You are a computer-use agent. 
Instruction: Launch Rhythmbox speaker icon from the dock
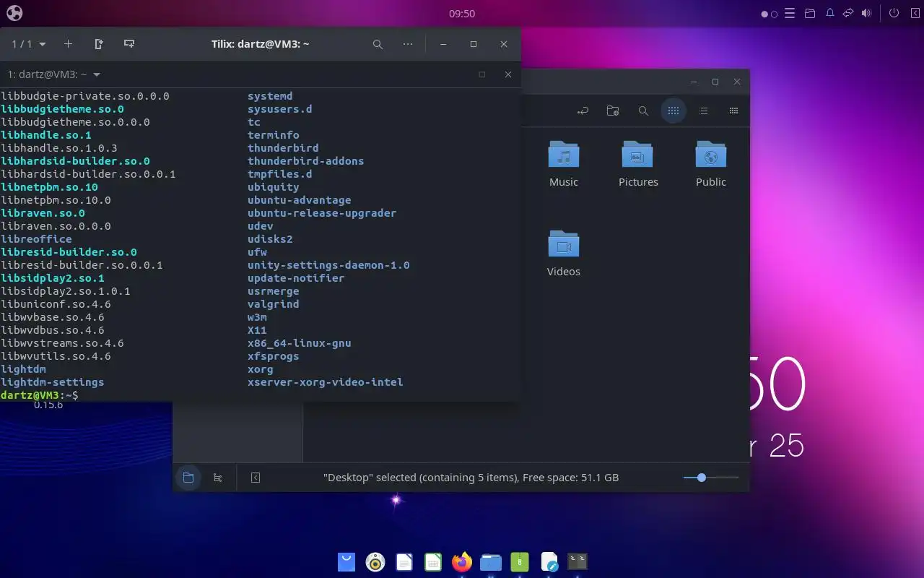(375, 561)
